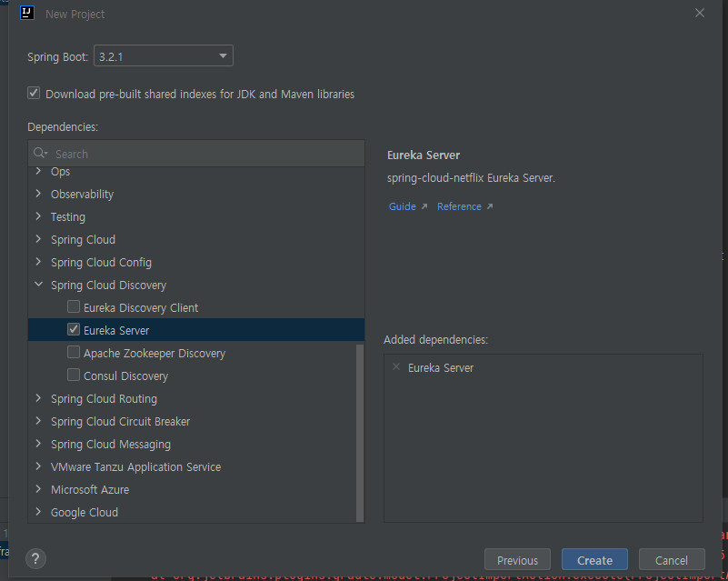Expand the Ops category
The height and width of the screenshot is (581, 728).
tap(38, 171)
